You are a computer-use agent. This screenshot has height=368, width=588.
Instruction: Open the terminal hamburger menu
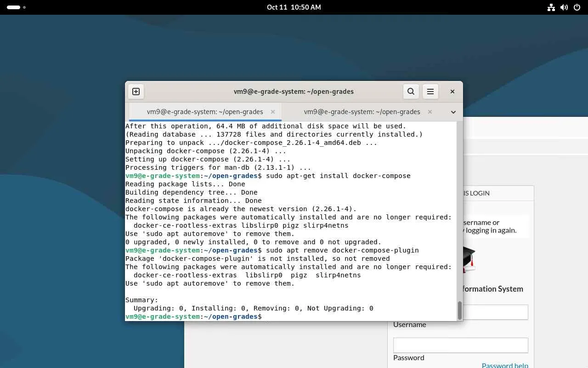pyautogui.click(x=430, y=92)
